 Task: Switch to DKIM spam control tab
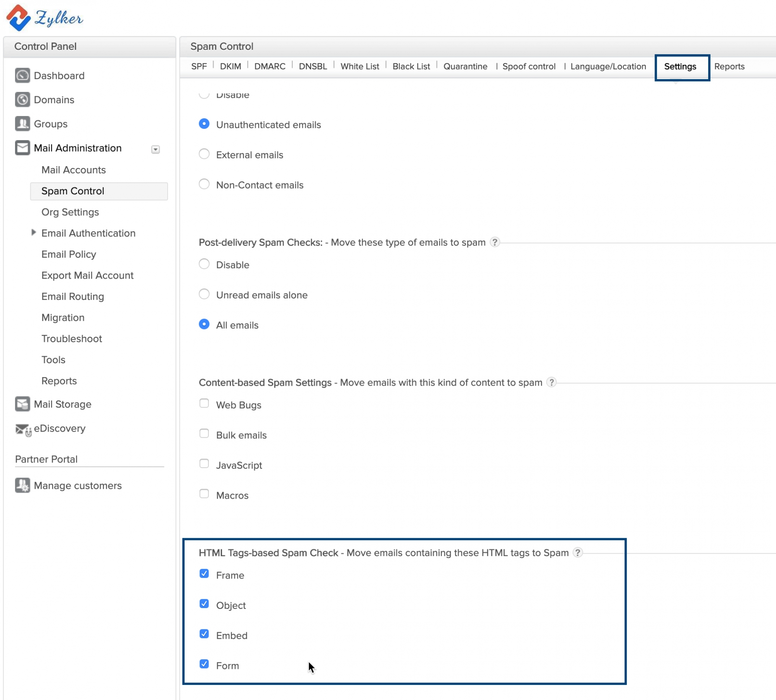tap(230, 66)
